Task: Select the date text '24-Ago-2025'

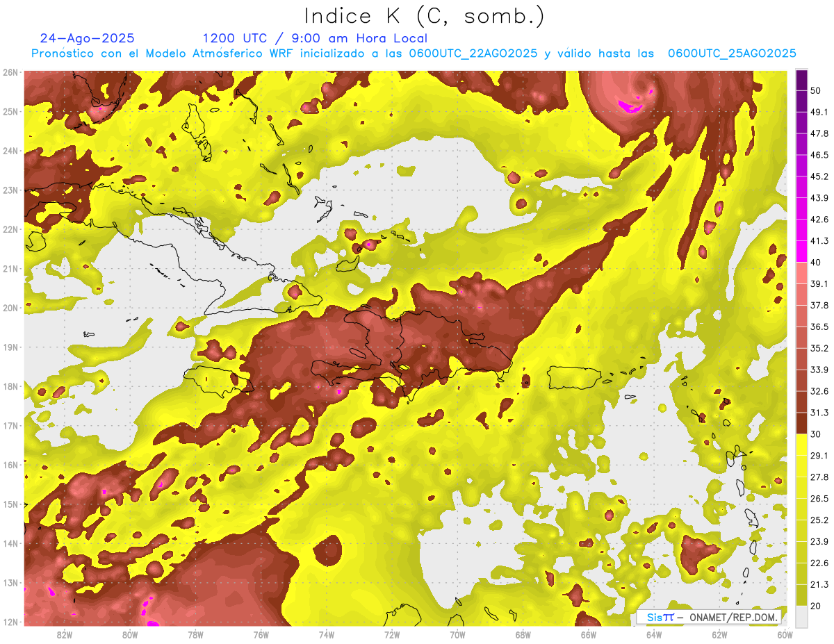Action: click(x=88, y=38)
